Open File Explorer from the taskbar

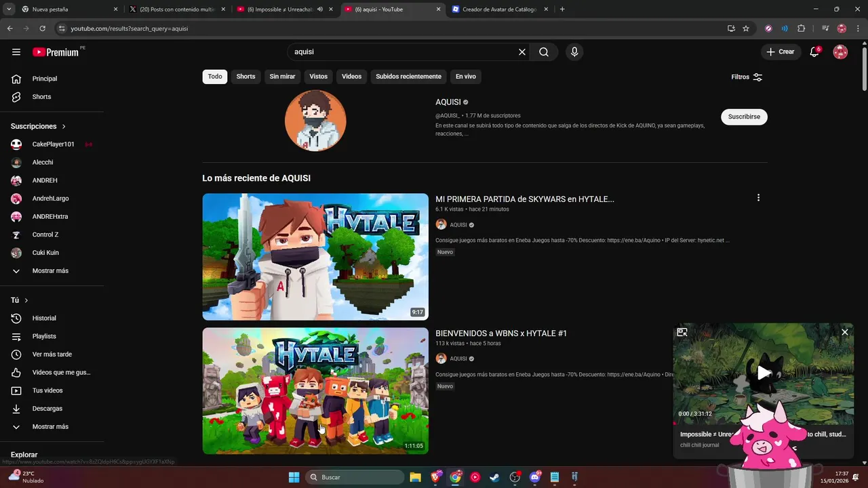(x=415, y=477)
